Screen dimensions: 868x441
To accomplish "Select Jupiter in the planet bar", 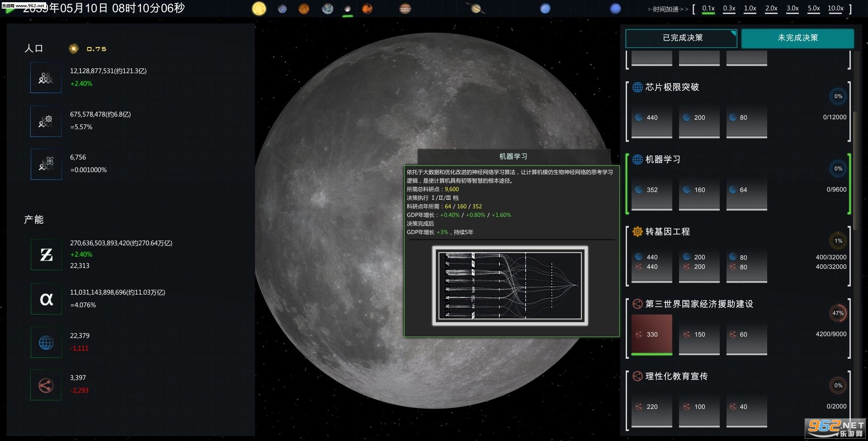I will pyautogui.click(x=405, y=8).
